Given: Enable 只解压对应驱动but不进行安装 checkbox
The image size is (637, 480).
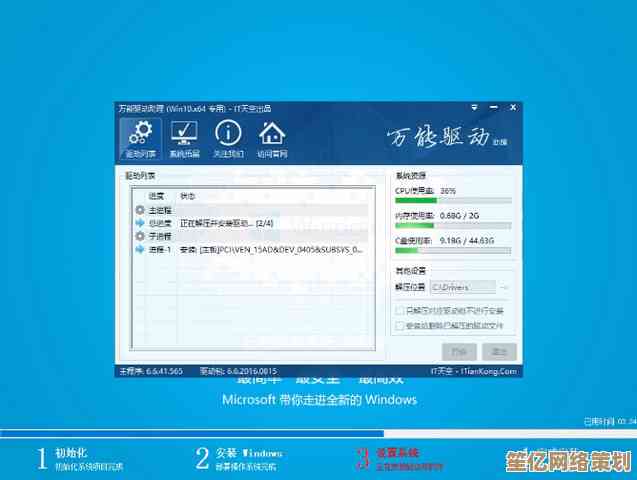Looking at the screenshot, I should tap(400, 311).
